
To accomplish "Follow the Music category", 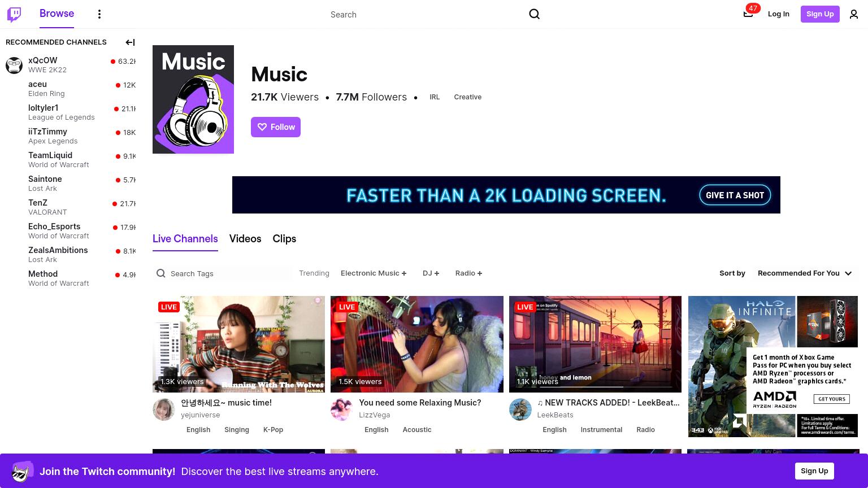I will (276, 127).
